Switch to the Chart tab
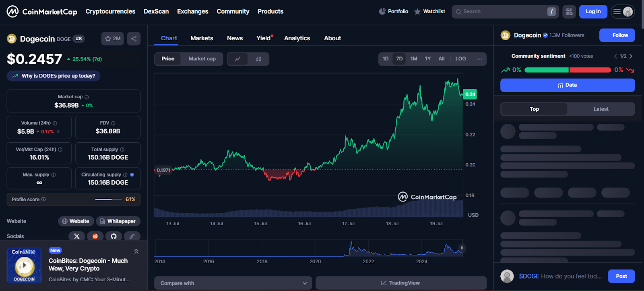 tap(169, 38)
